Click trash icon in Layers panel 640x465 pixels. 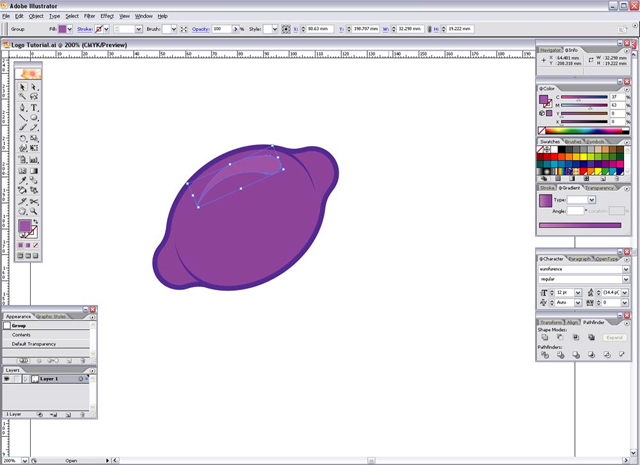[x=82, y=414]
